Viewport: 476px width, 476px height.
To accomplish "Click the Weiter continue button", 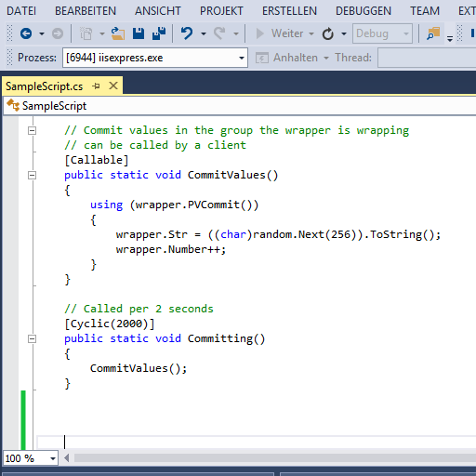I will click(x=280, y=33).
